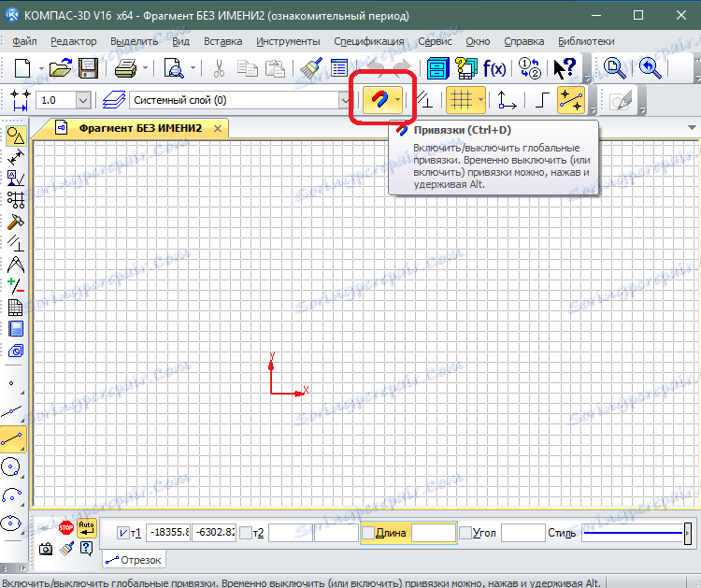Select the blue line Стиль swatch

(633, 533)
